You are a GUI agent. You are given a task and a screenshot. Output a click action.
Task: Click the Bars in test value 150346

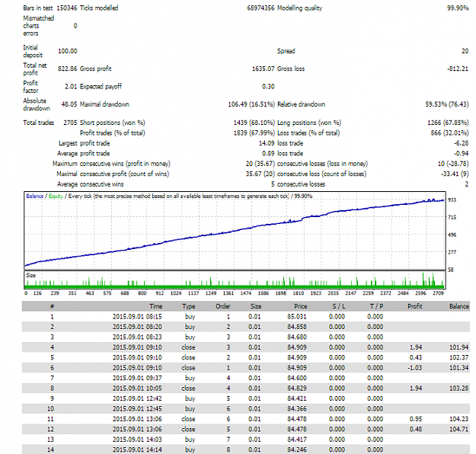(67, 8)
